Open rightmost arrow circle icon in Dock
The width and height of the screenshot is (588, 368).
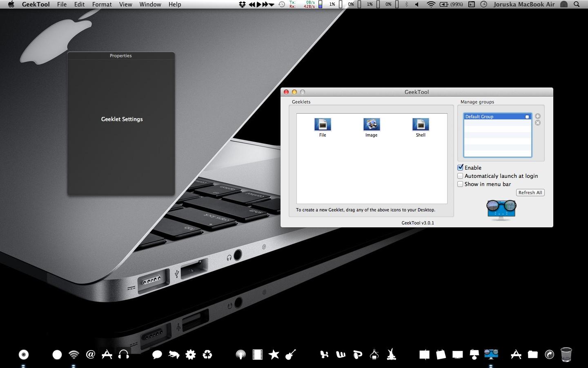point(550,355)
